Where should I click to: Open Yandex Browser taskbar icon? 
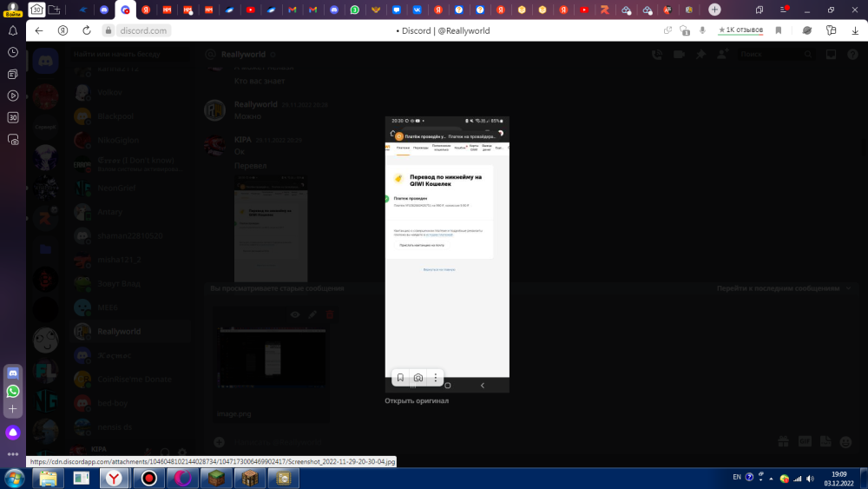(x=114, y=479)
